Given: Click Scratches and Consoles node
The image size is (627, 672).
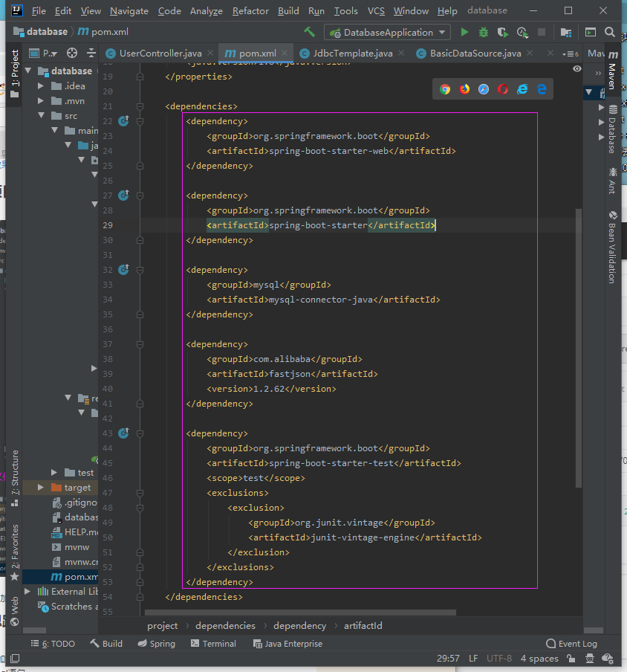Looking at the screenshot, I should (68, 607).
